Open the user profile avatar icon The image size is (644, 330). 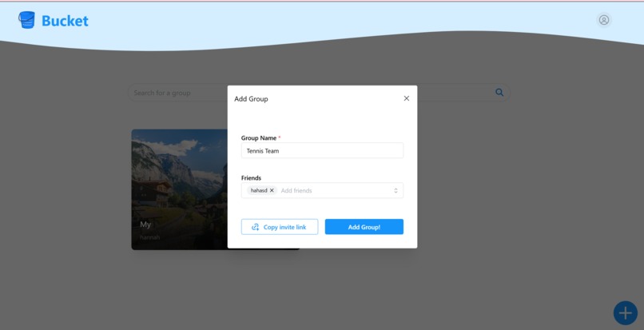pos(604,20)
